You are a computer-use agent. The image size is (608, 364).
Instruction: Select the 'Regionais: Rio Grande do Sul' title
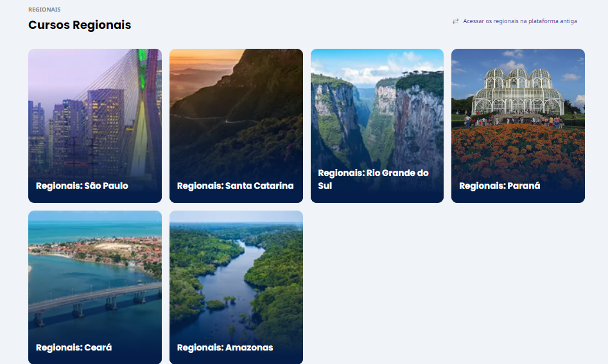373,179
